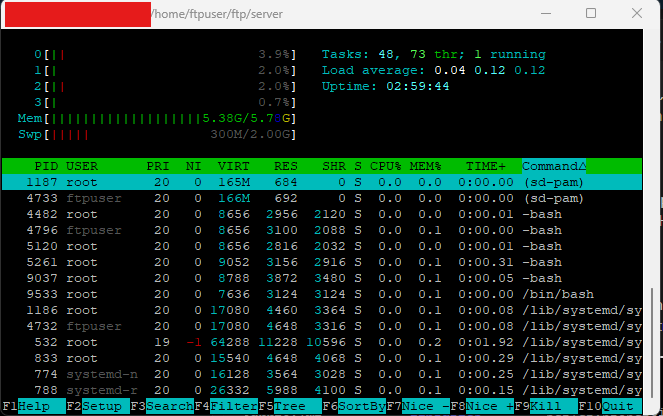Screen dimensions: 663x416
Task: Open F6 SortBy options
Action: (x=354, y=406)
